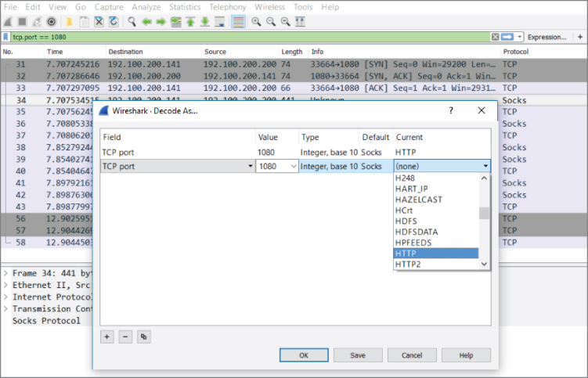Add a filter button with plus
The image size is (588, 378).
click(580, 37)
